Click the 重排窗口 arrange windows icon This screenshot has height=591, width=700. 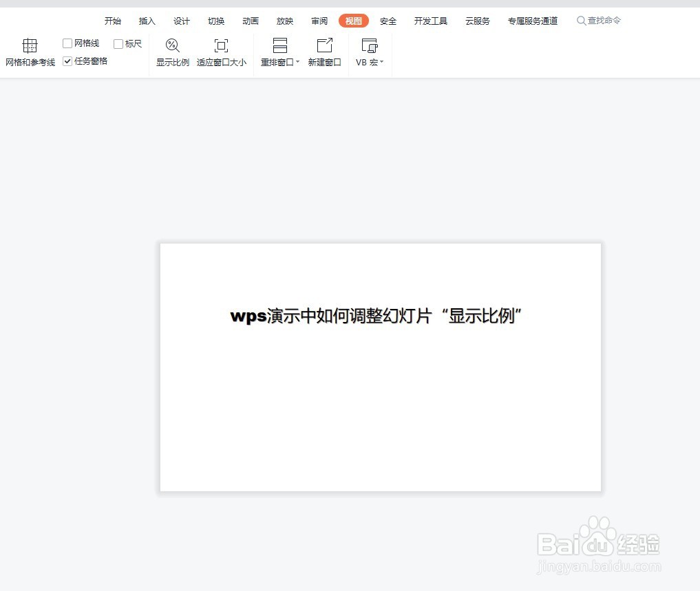[280, 45]
